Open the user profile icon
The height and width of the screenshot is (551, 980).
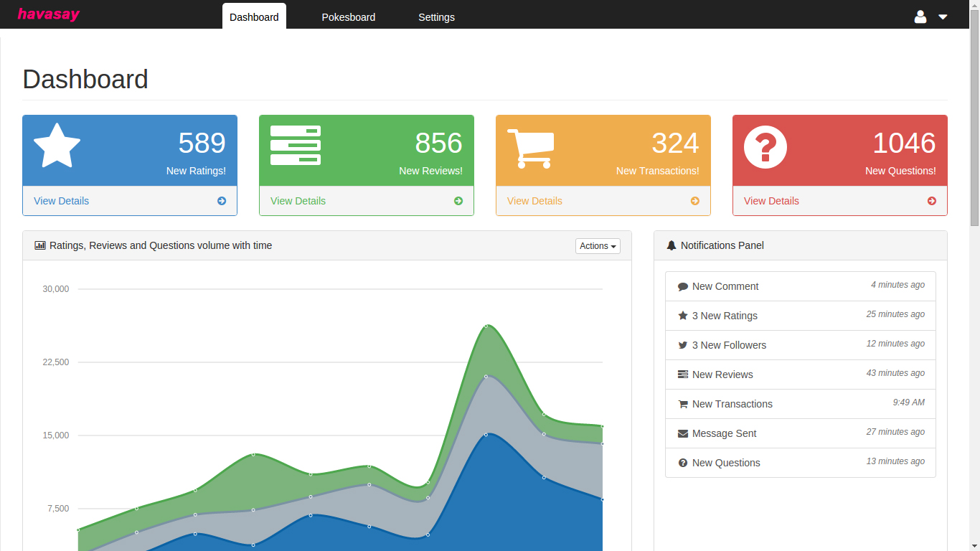920,17
